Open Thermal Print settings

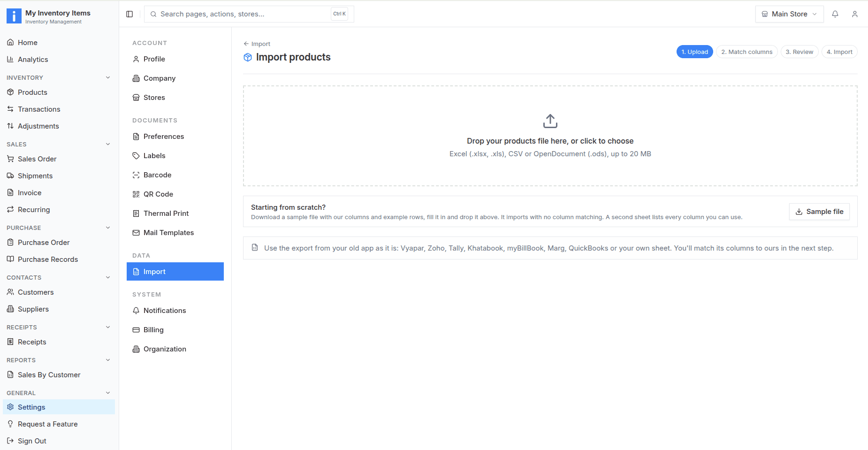click(175, 214)
